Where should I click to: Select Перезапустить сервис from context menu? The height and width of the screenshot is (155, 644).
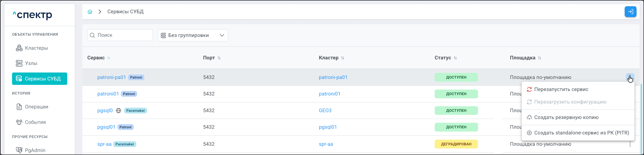[561, 89]
